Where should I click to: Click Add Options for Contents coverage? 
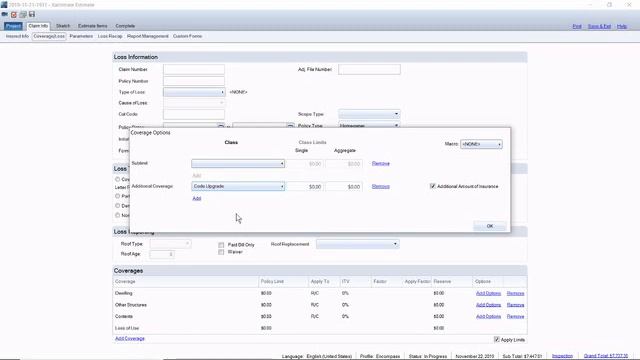tap(488, 316)
